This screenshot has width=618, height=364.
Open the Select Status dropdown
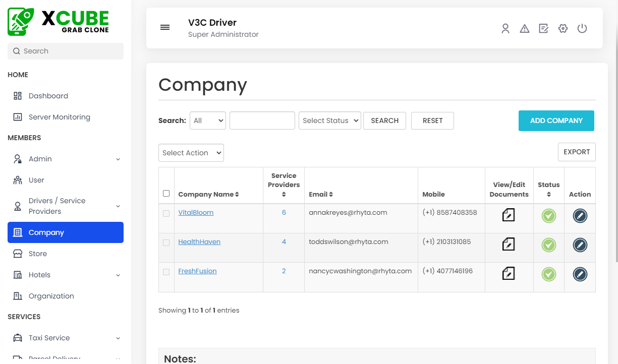[x=330, y=120]
